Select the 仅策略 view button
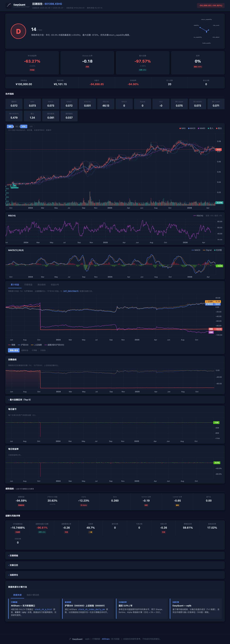 (x=34, y=350)
